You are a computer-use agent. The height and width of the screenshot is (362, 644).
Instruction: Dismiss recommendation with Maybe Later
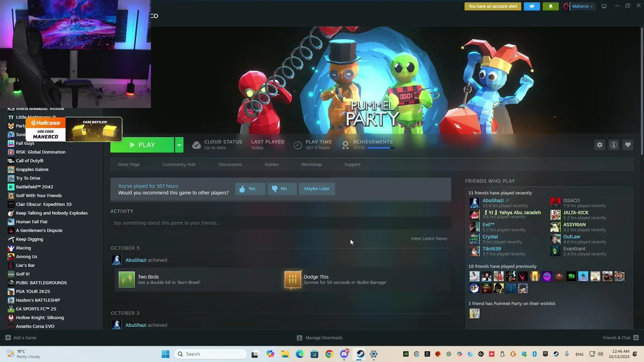click(317, 189)
